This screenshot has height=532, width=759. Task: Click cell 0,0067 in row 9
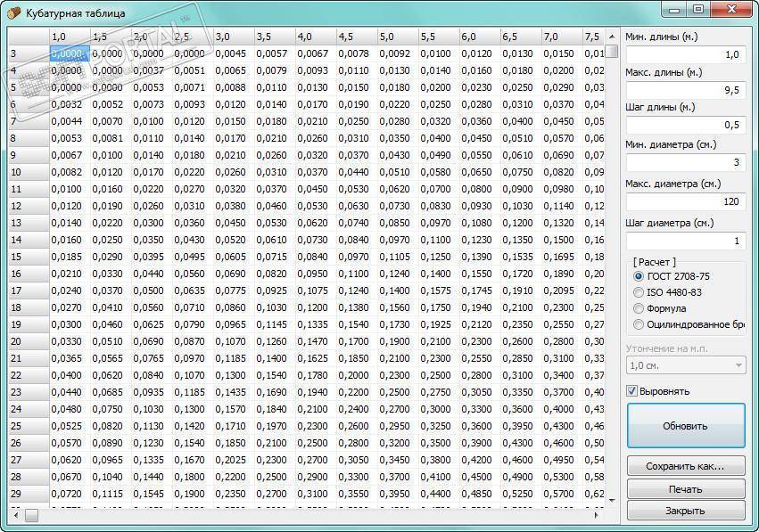click(x=70, y=155)
